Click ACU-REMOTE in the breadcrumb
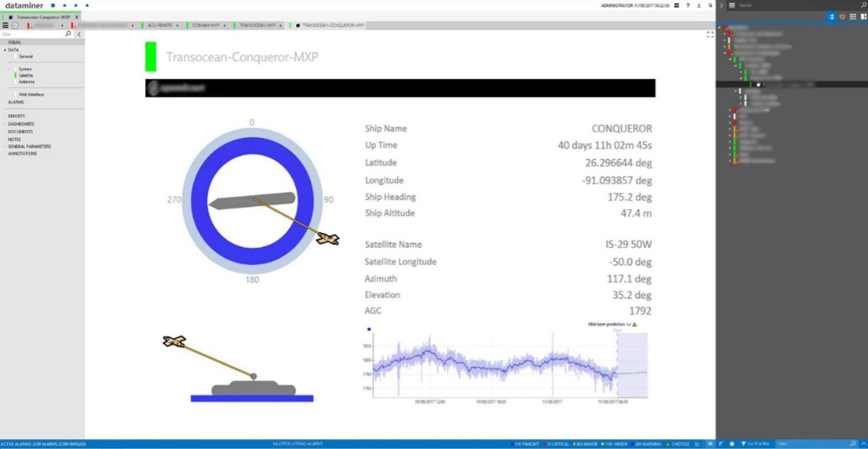 [159, 25]
